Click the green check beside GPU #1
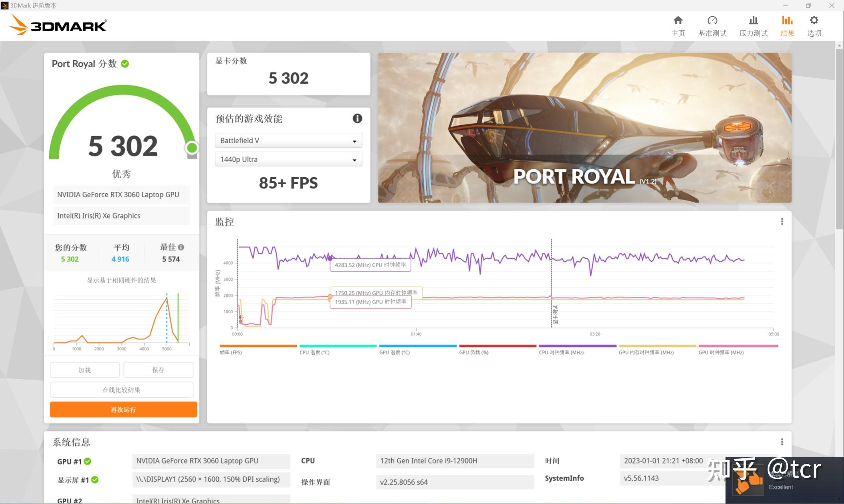The width and height of the screenshot is (844, 504). 87,461
